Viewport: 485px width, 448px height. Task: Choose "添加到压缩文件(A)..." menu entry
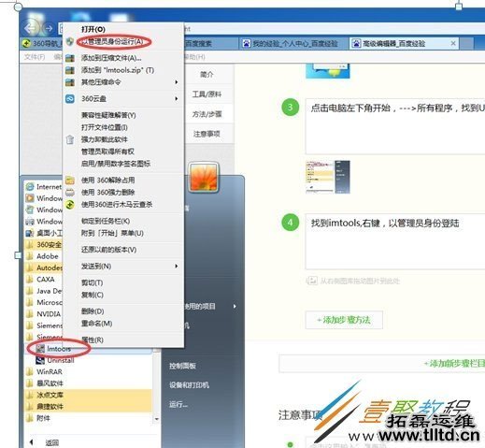111,58
